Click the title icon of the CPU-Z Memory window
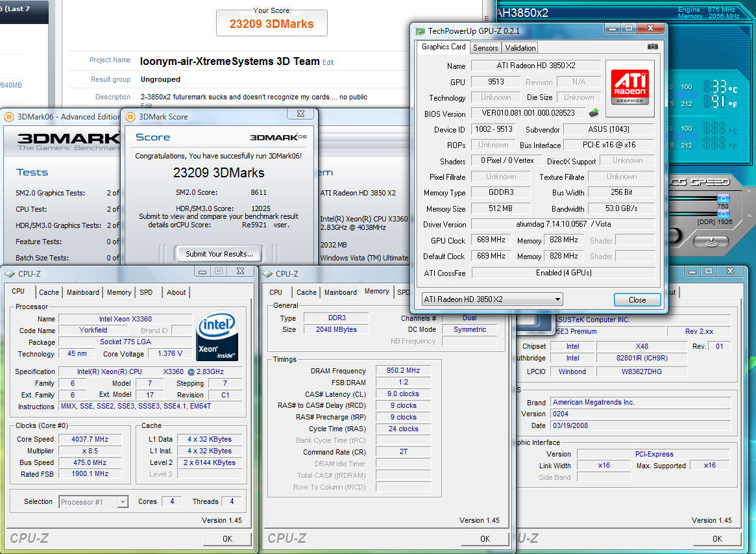Screen dimensions: 756x554 pyautogui.click(x=267, y=273)
